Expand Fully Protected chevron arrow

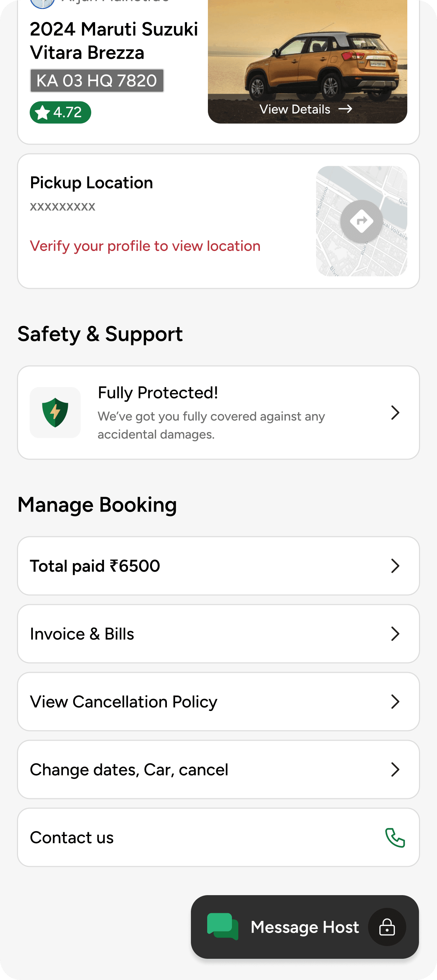(x=395, y=412)
